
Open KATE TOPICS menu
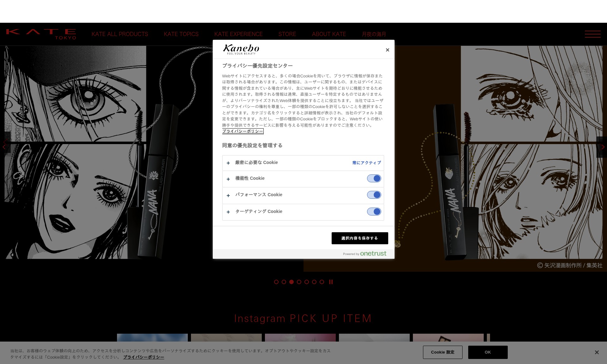(181, 34)
